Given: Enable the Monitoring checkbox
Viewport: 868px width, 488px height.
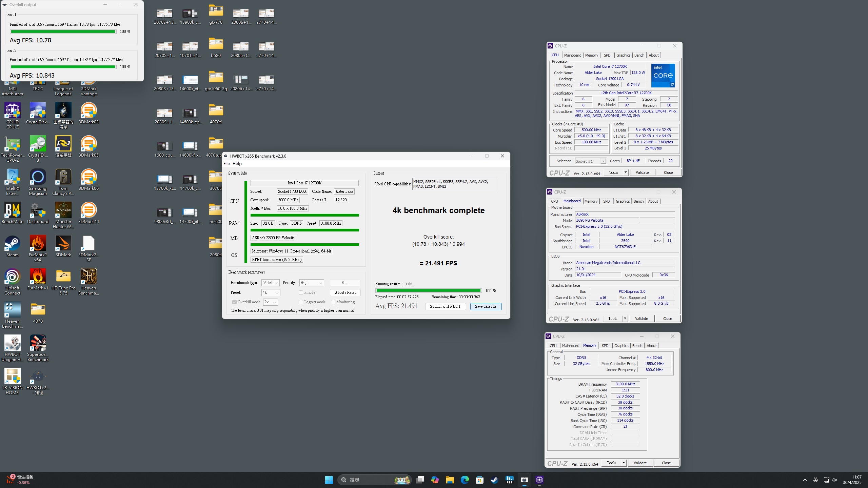Looking at the screenshot, I should (x=333, y=302).
